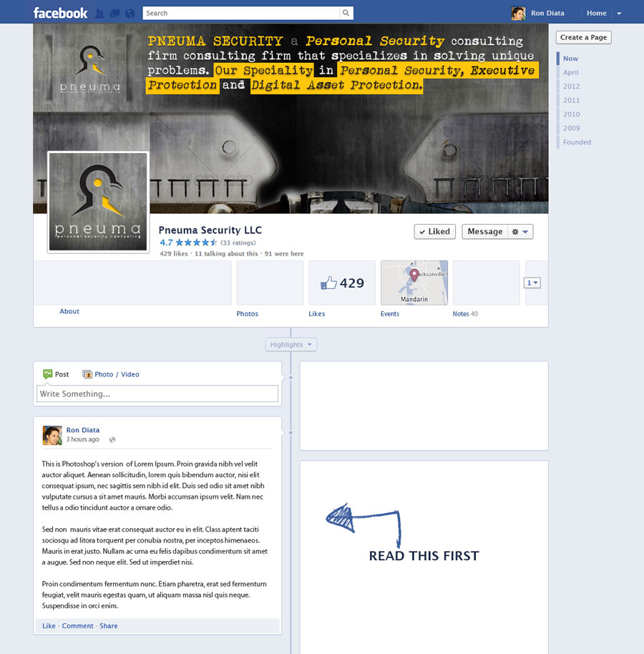
Task: Open the 33 ratings link
Action: pos(238,243)
